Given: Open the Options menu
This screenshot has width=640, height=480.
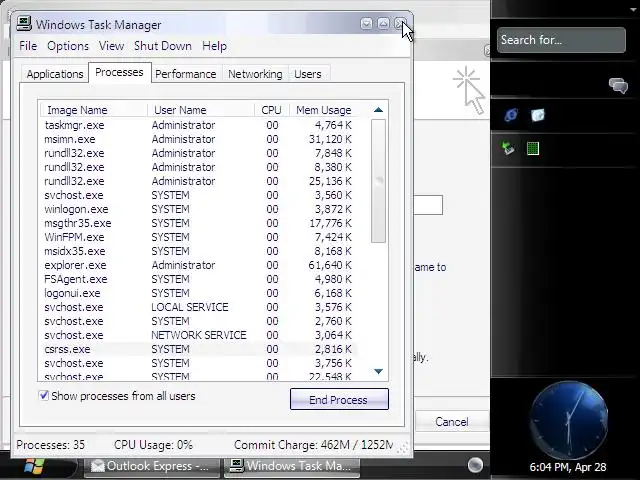Looking at the screenshot, I should (x=68, y=46).
